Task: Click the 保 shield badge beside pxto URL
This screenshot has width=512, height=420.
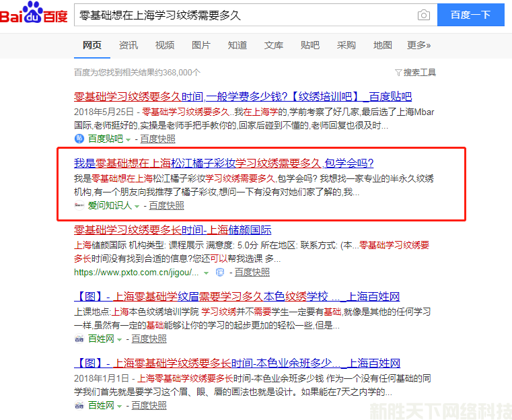Action: coord(219,273)
